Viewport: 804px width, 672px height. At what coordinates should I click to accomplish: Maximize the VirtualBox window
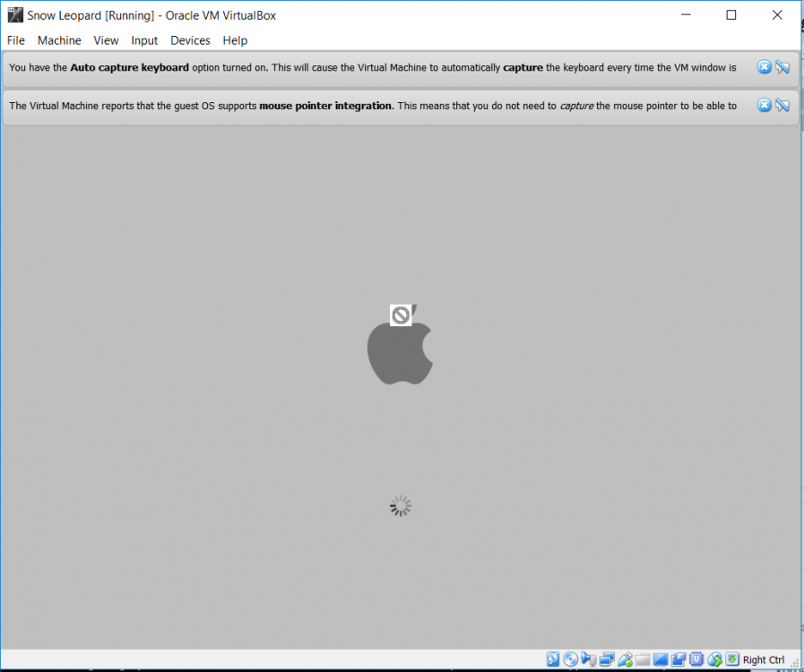pyautogui.click(x=731, y=15)
